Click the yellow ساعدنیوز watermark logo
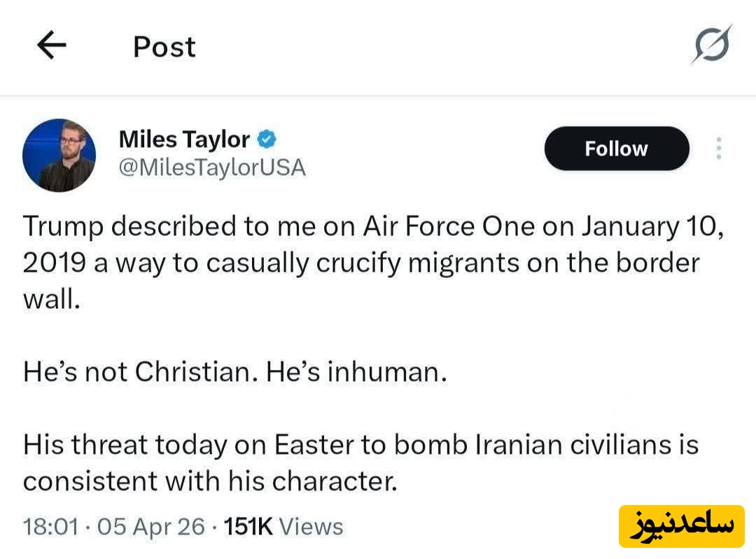This screenshot has width=756, height=559. (681, 526)
